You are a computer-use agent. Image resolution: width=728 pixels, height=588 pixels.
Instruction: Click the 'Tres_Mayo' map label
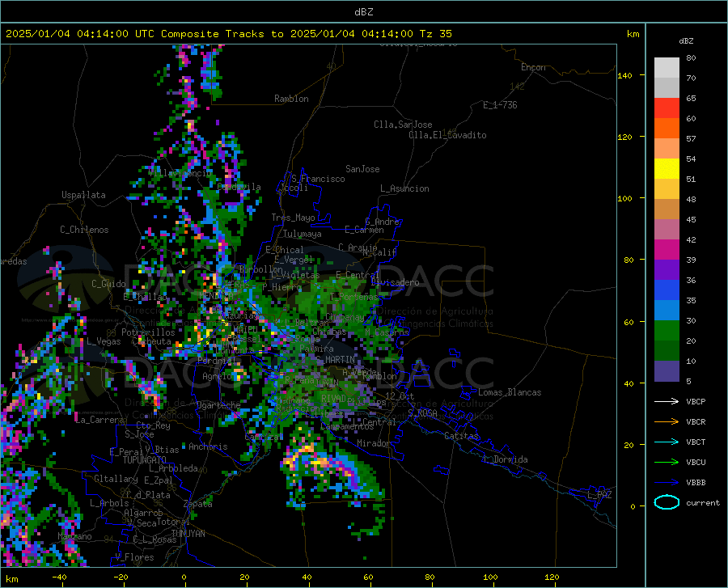(x=293, y=218)
